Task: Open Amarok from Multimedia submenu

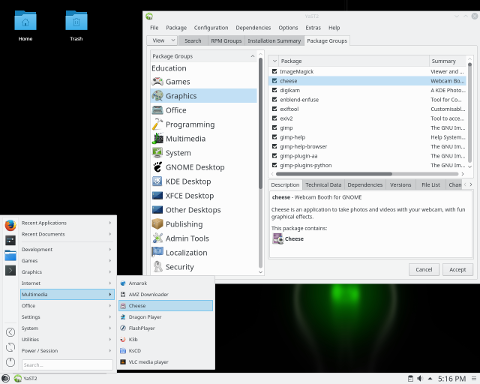Action: click(x=166, y=283)
